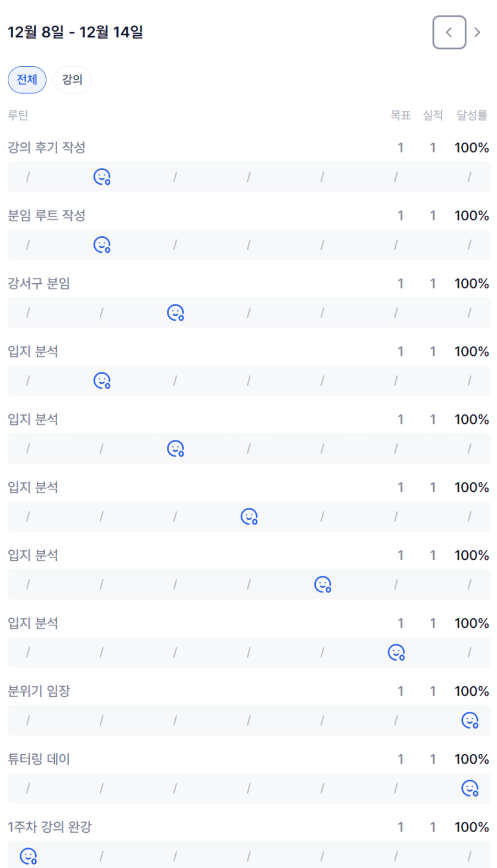Click the 달성률 column header

tap(472, 115)
